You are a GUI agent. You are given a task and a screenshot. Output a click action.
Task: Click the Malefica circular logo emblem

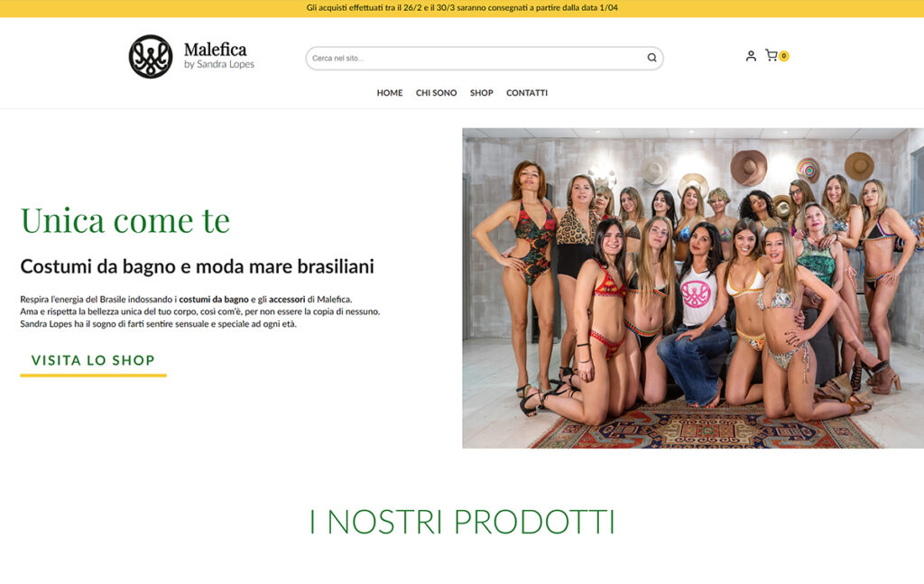(151, 57)
